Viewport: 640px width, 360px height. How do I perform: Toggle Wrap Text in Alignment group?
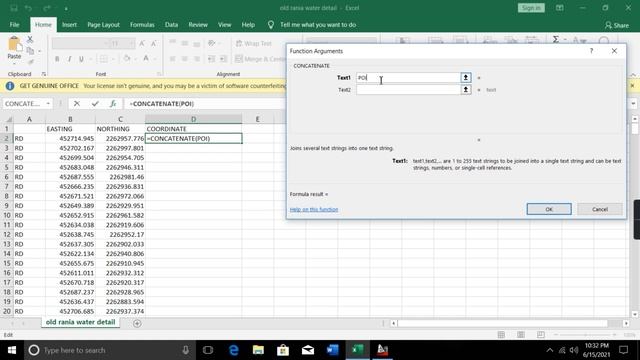[x=253, y=43]
